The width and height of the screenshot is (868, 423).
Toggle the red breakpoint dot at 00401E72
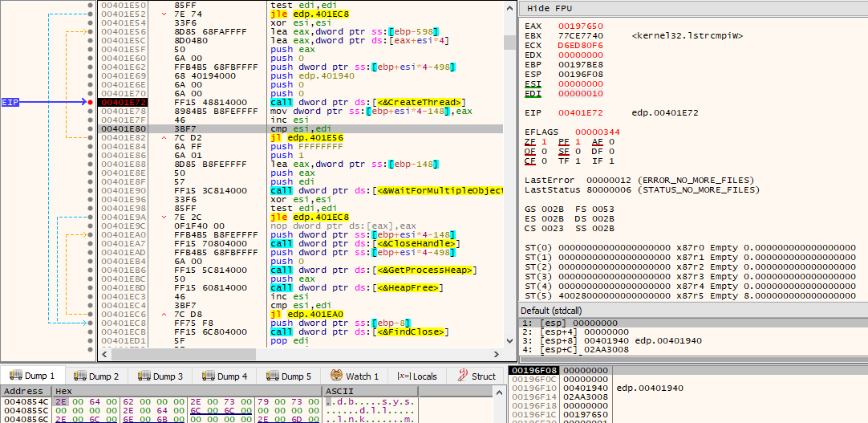click(x=90, y=103)
